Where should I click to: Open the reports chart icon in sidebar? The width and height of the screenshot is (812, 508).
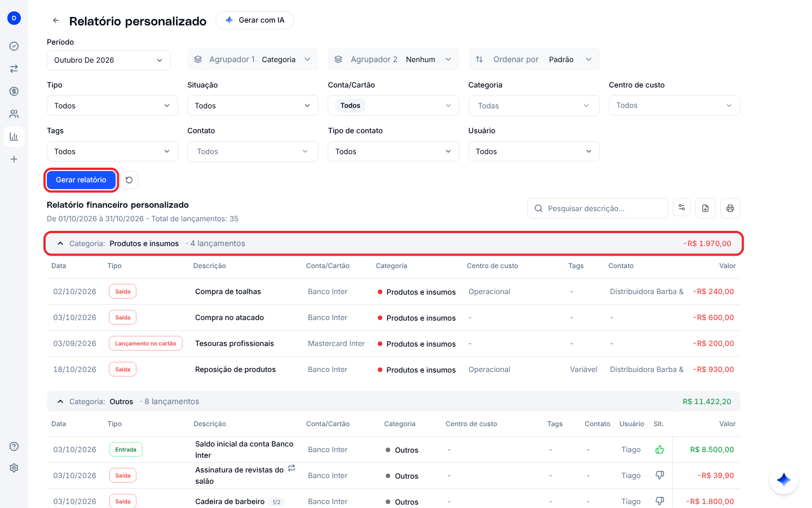[x=14, y=137]
